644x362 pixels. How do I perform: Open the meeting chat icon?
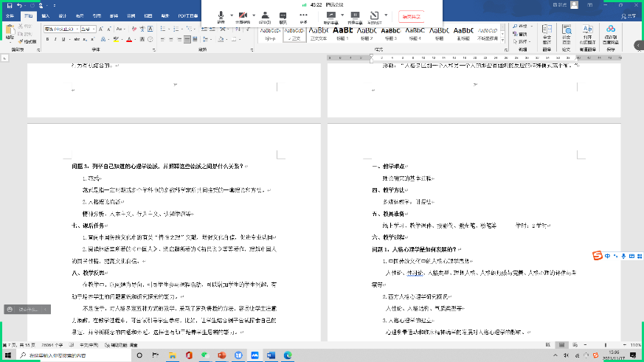pyautogui.click(x=283, y=15)
